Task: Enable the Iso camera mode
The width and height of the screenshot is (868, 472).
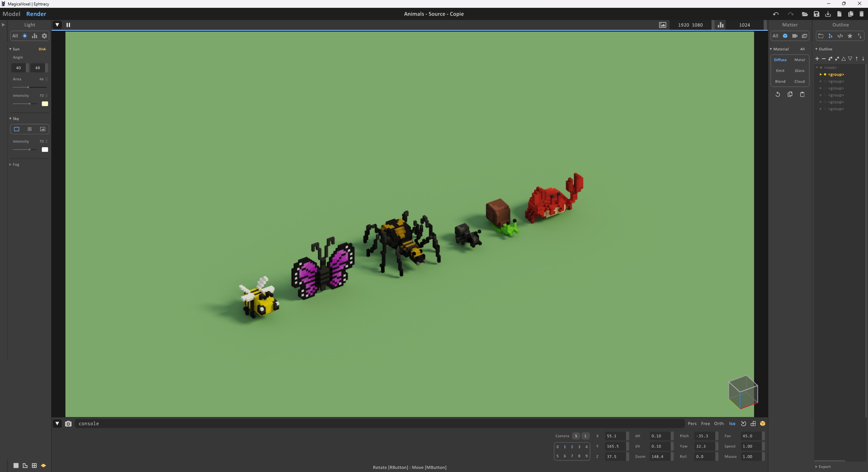Action: (x=732, y=424)
